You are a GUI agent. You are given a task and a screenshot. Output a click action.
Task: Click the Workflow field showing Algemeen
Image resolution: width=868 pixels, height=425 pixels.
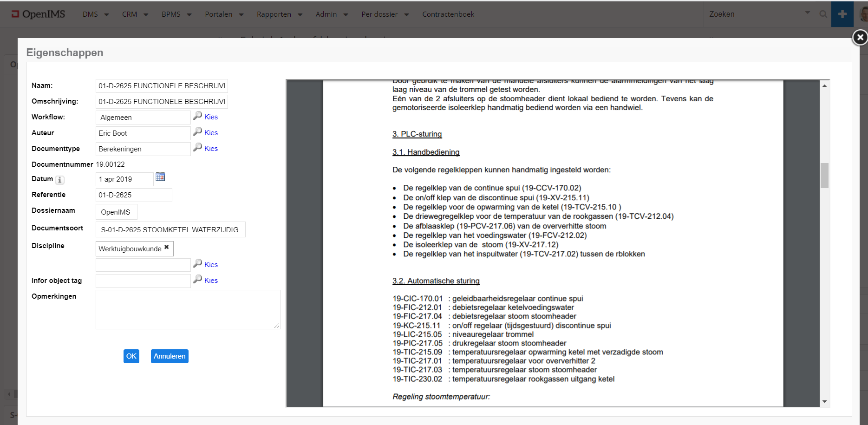click(143, 118)
